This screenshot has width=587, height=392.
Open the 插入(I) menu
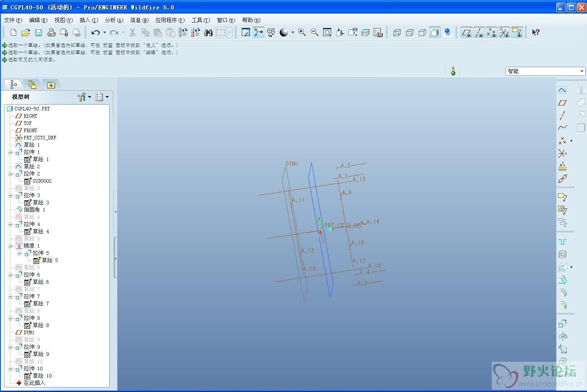pos(89,20)
